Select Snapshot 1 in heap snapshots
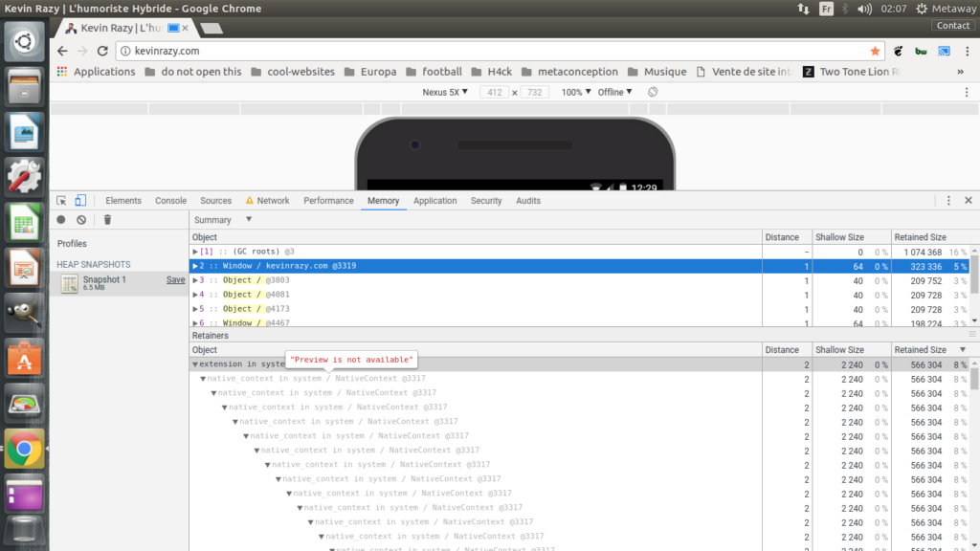The image size is (980, 551). click(119, 283)
